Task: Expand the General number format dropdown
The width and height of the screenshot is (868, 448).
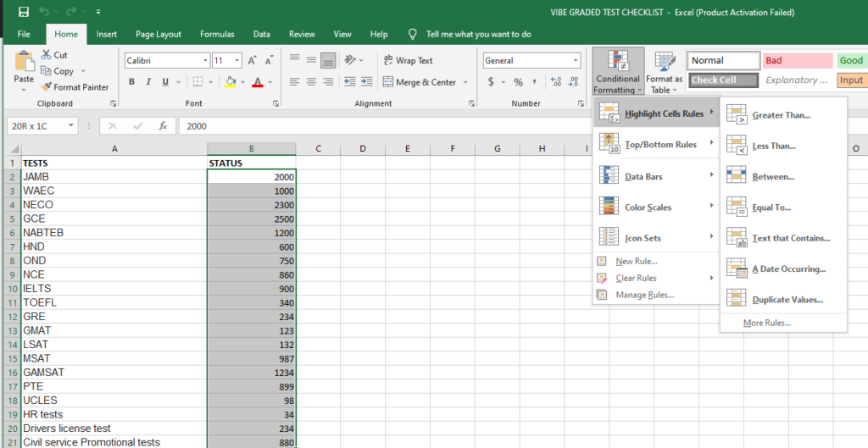Action: (576, 61)
